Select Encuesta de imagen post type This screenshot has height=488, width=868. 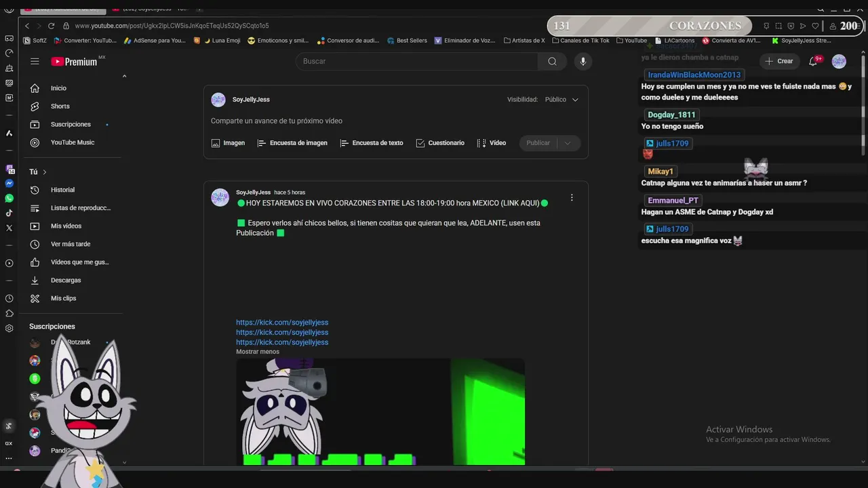(x=292, y=143)
